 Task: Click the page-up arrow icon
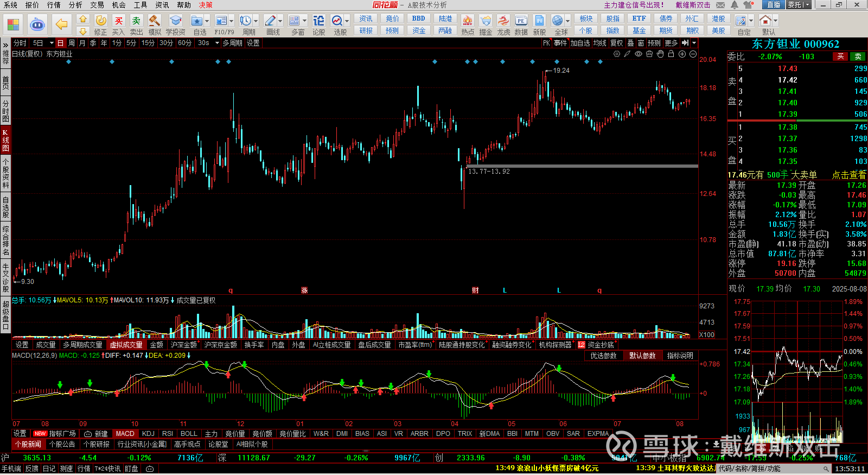pos(82,19)
